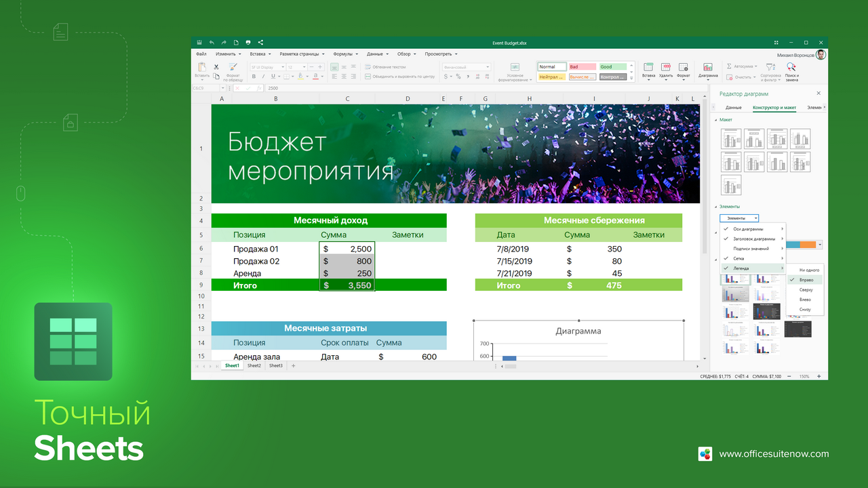
Task: Open the chart color palette strip
Action: click(x=804, y=245)
